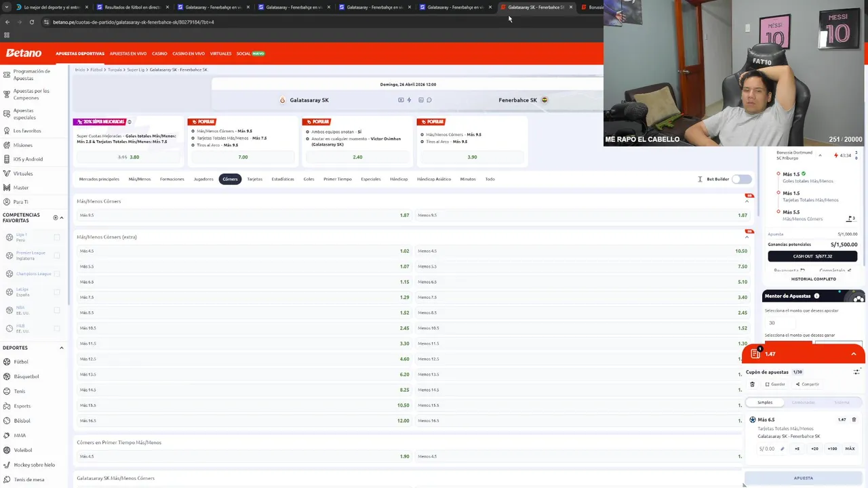Select Voleibol in Deportes list
The width and height of the screenshot is (868, 488).
(23, 450)
